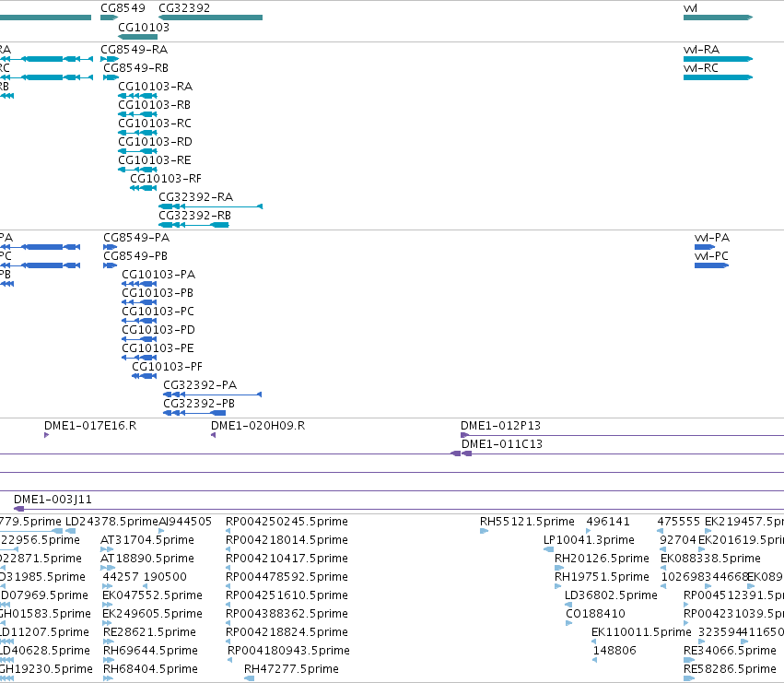The height and width of the screenshot is (683, 784).
Task: Select BAC clone DME1-020H09.R label
Action: 258,426
